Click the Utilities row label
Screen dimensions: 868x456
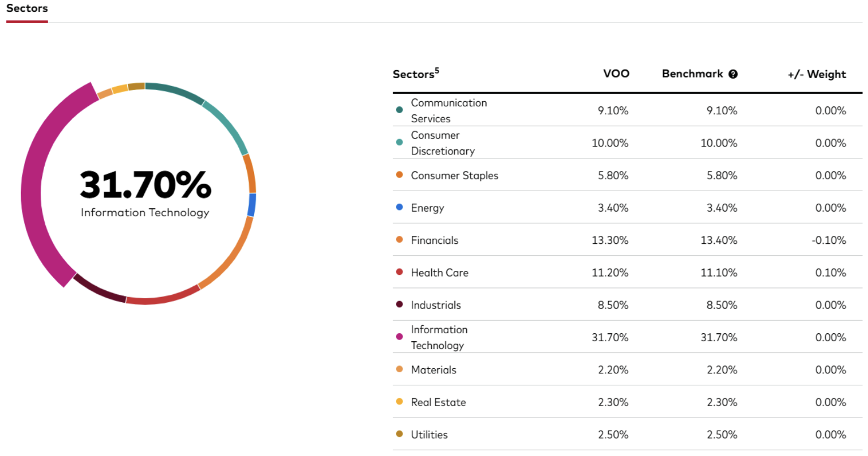429,435
